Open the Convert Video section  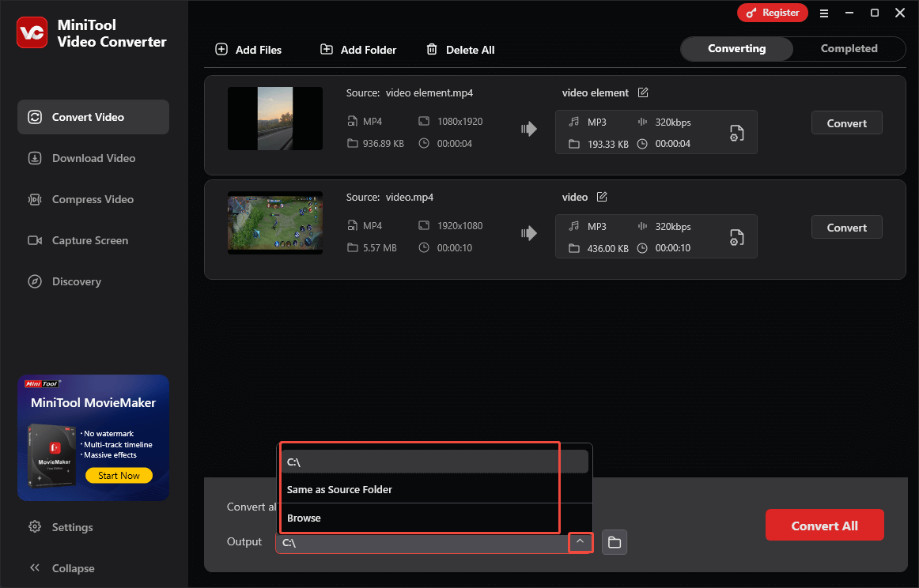click(x=93, y=117)
